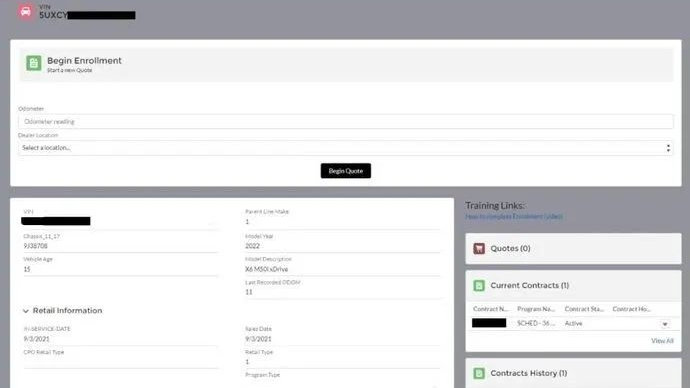Click the Current Contracts green icon
This screenshot has width=690, height=388.
pyautogui.click(x=479, y=286)
